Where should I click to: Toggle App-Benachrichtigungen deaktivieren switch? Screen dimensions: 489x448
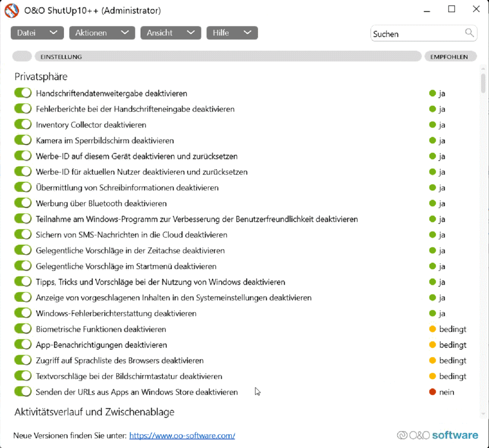point(23,344)
